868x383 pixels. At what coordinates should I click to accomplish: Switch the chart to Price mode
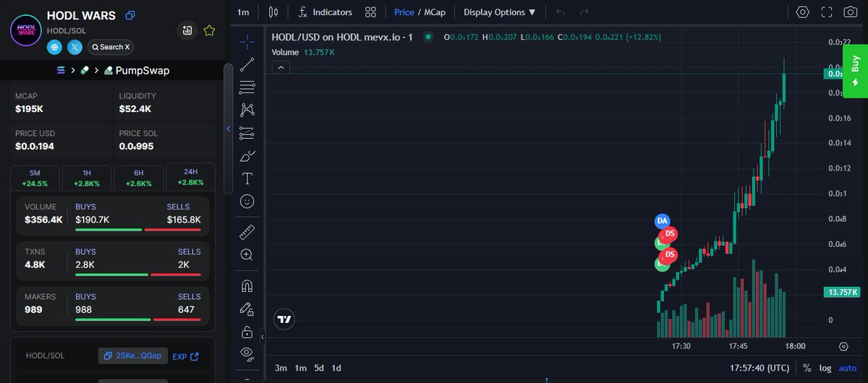(x=404, y=12)
